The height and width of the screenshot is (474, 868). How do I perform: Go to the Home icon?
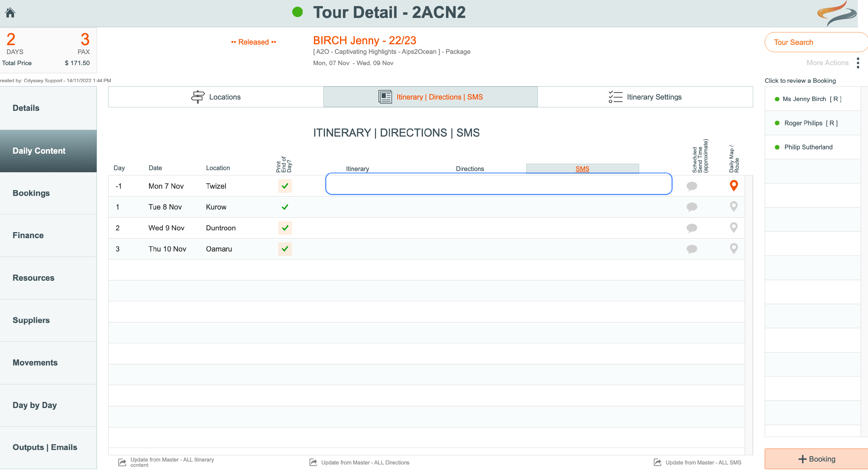[x=10, y=12]
